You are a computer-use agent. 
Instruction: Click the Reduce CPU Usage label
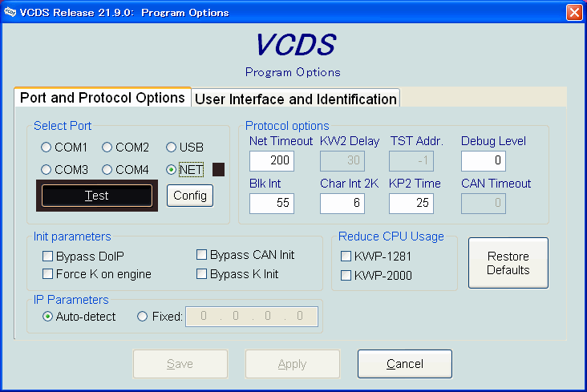coord(391,236)
